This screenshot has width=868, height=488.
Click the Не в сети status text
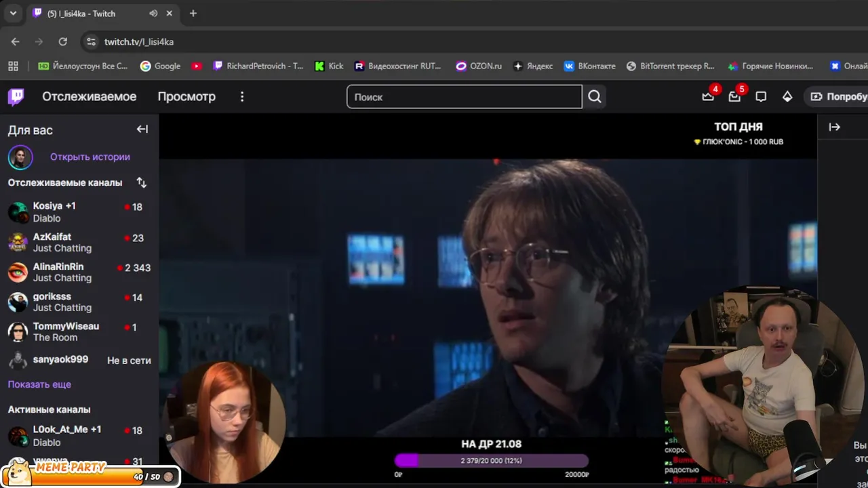(x=129, y=361)
